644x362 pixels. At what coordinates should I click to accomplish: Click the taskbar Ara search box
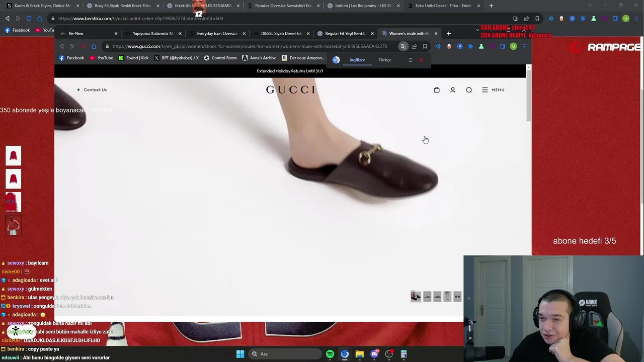[285, 354]
